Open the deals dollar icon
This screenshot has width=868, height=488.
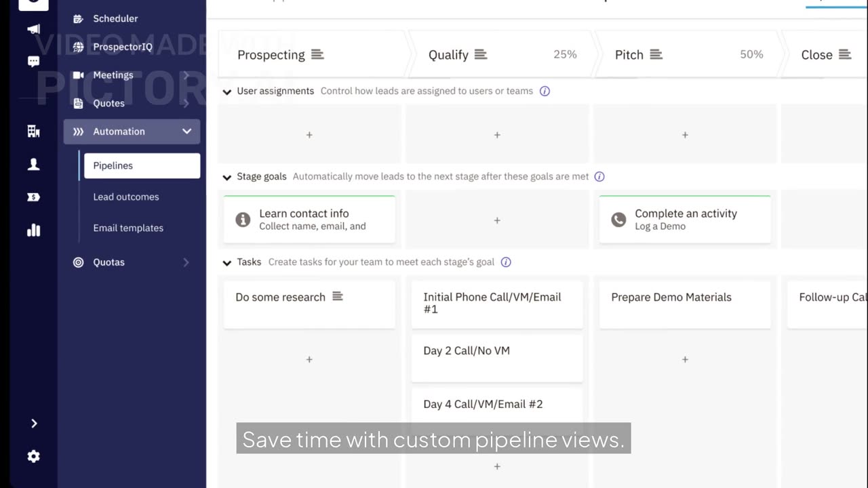pos(33,197)
